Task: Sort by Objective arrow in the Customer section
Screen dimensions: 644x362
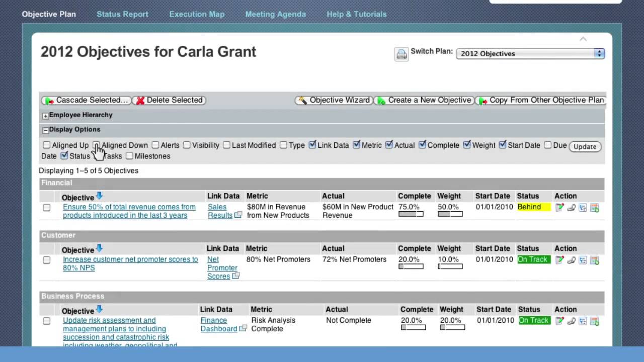Action: [99, 248]
